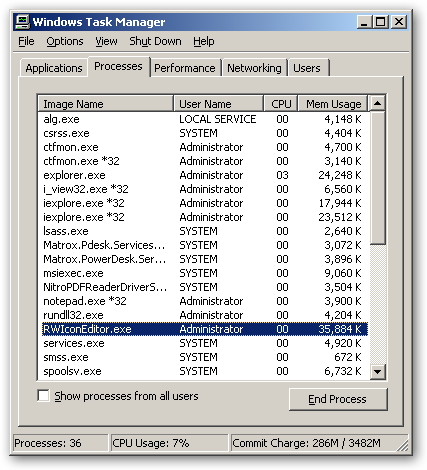The height and width of the screenshot is (470, 427).
Task: Click the 03 CPU value for explorer.exe
Action: tap(282, 175)
